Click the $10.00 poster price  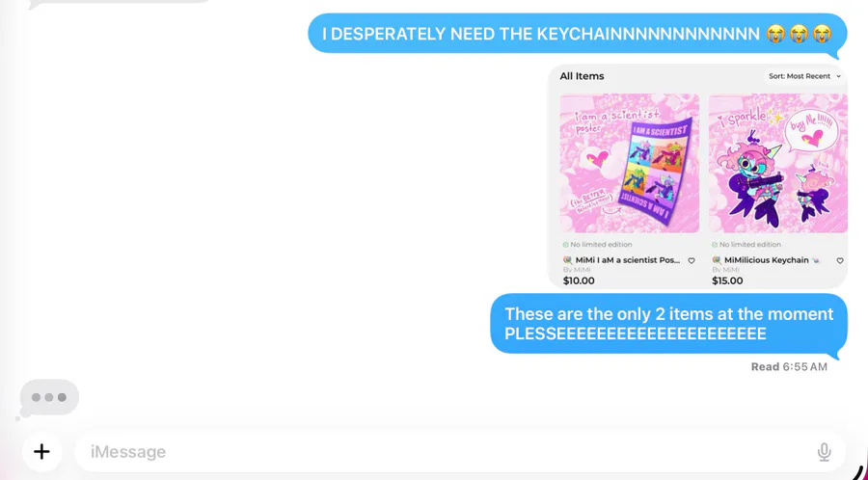(x=579, y=280)
